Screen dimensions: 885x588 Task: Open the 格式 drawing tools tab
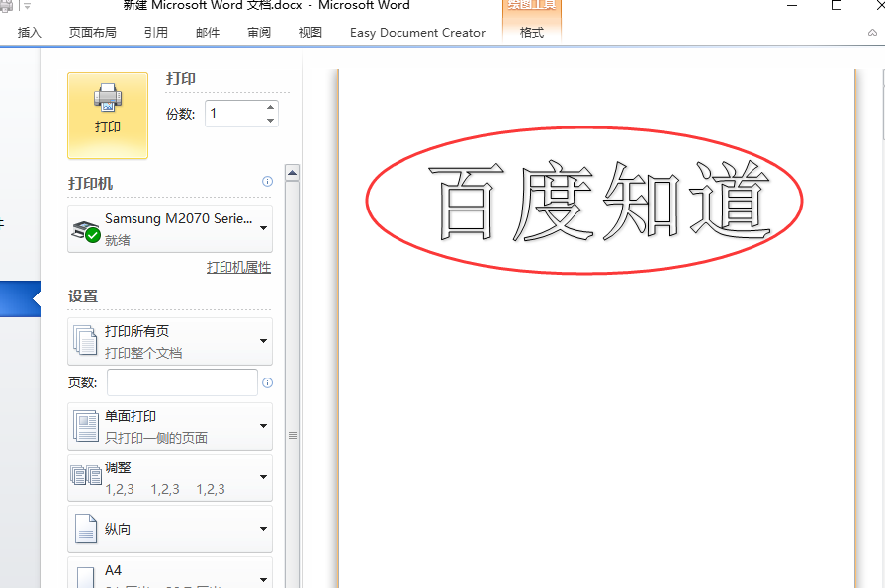(x=532, y=33)
